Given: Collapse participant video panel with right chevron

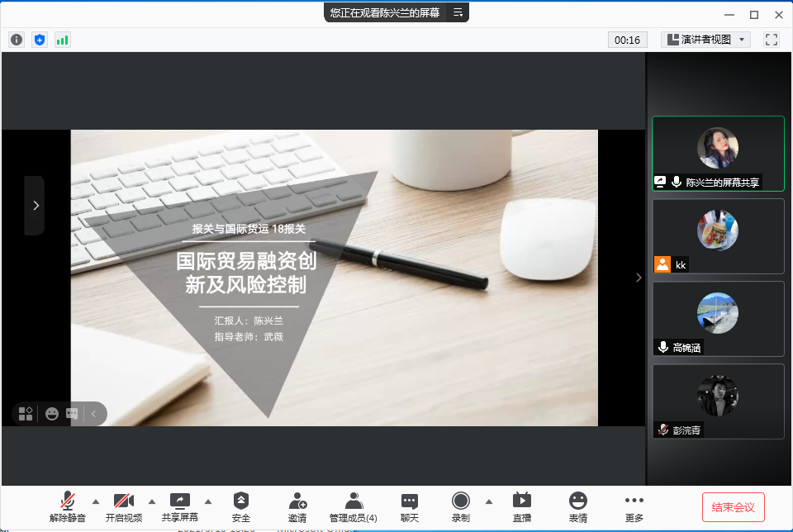Looking at the screenshot, I should [638, 278].
